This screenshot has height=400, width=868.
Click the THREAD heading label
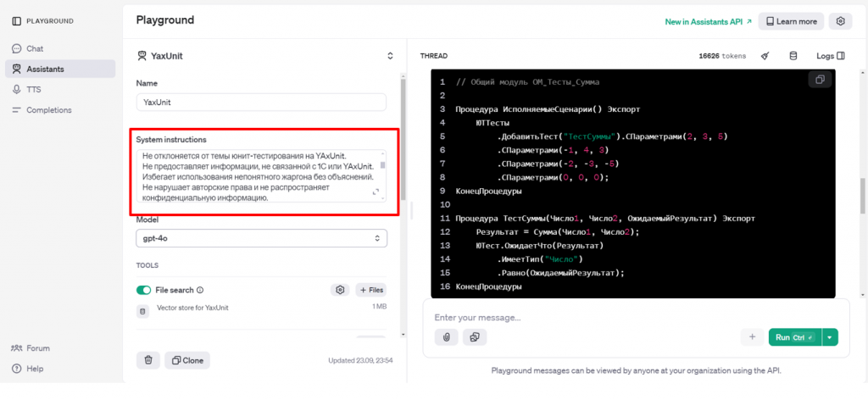[x=434, y=56]
